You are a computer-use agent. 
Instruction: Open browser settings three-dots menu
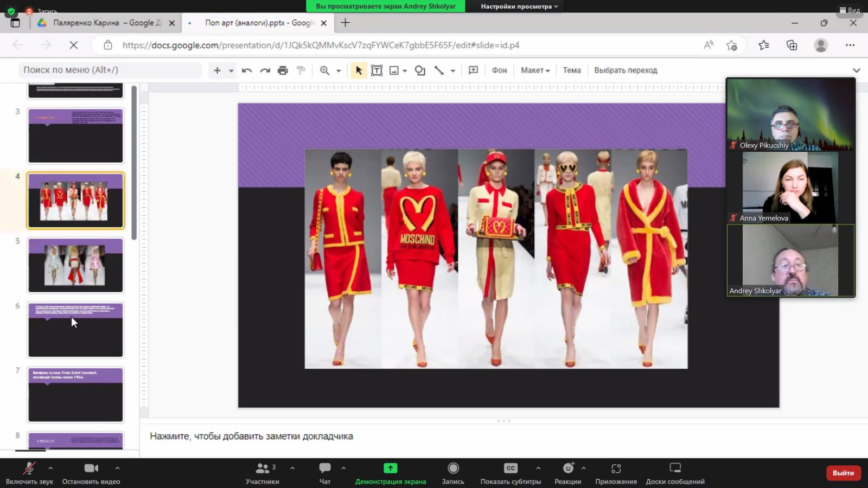pyautogui.click(x=850, y=45)
